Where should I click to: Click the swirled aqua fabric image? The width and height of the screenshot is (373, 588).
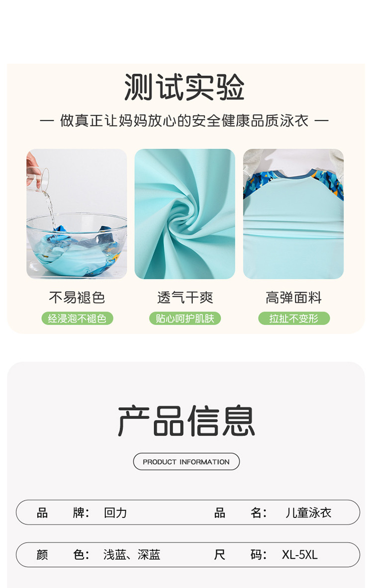(x=185, y=214)
